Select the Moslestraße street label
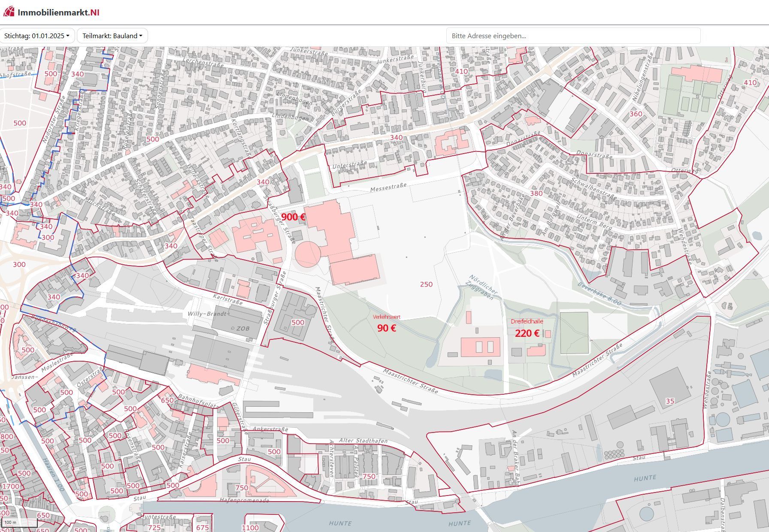The image size is (769, 532). tap(58, 363)
